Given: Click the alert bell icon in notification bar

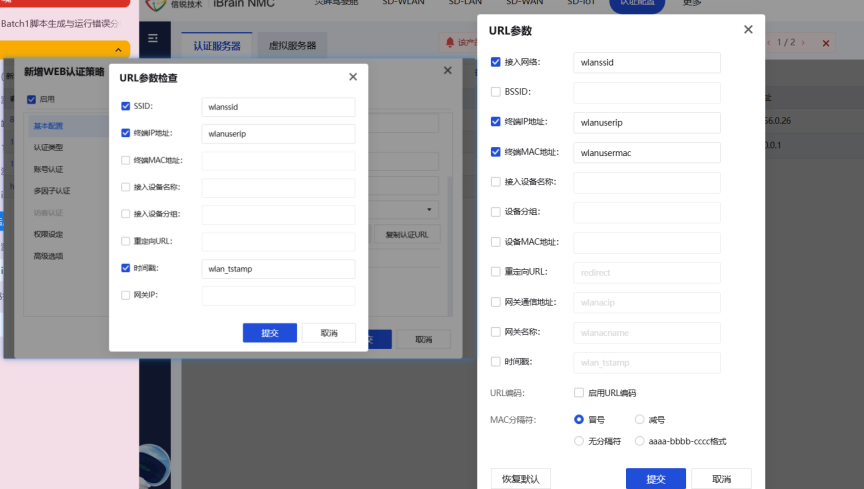Looking at the screenshot, I should (450, 42).
